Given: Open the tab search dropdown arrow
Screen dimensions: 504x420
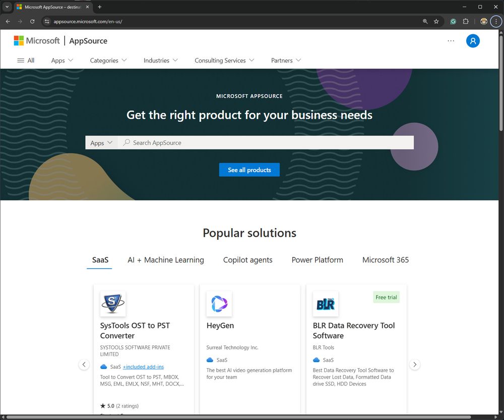Looking at the screenshot, I should click(x=7, y=7).
